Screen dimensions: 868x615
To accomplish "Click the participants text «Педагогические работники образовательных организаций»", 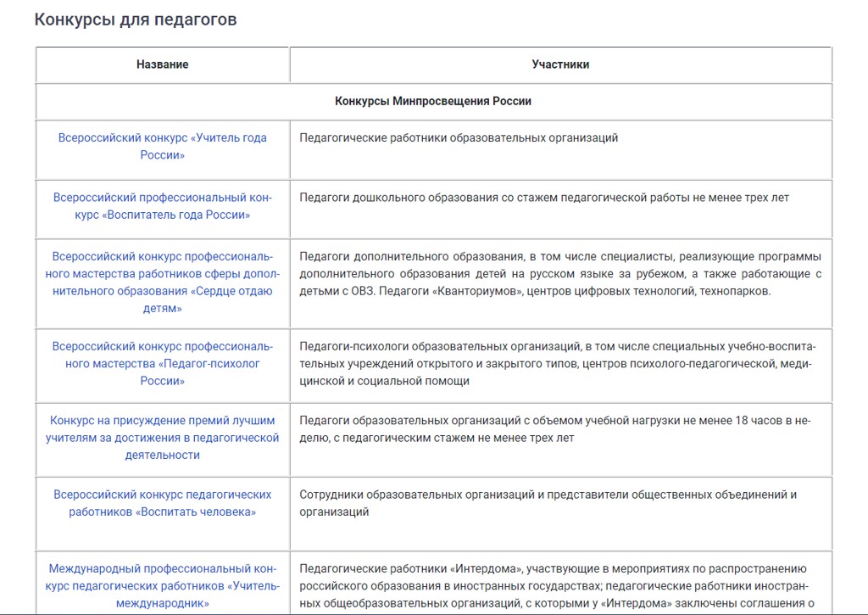I will coord(459,137).
